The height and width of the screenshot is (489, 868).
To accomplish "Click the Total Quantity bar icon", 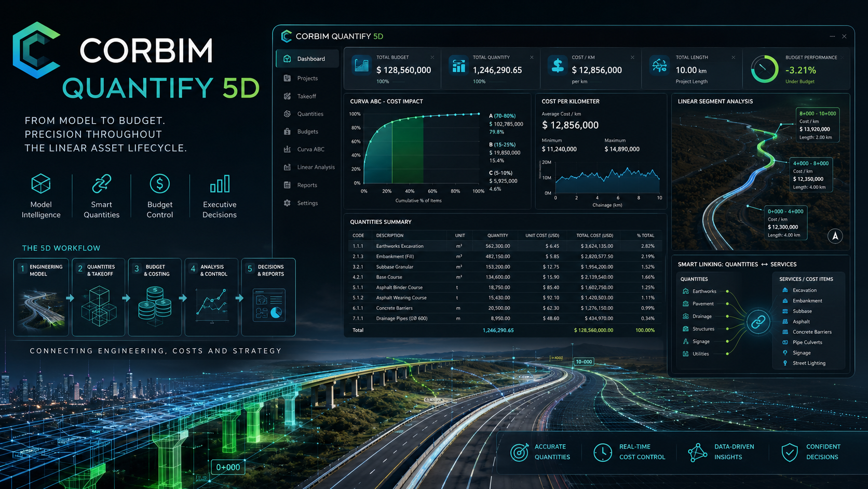I will coord(458,66).
